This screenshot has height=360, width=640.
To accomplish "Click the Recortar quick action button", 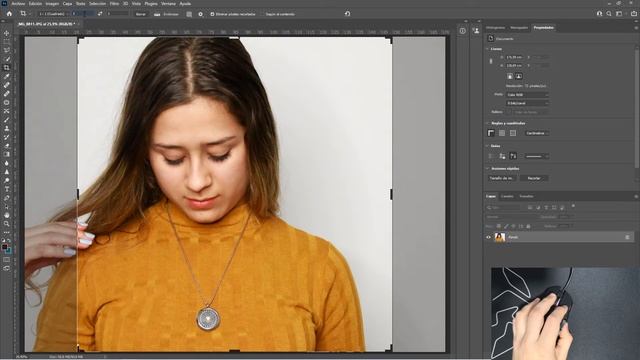I will pyautogui.click(x=534, y=178).
